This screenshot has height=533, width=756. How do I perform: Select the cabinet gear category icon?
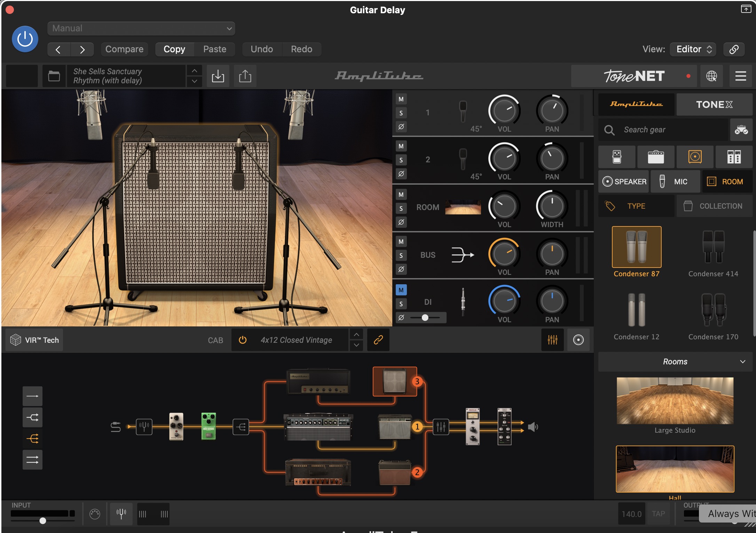click(695, 157)
